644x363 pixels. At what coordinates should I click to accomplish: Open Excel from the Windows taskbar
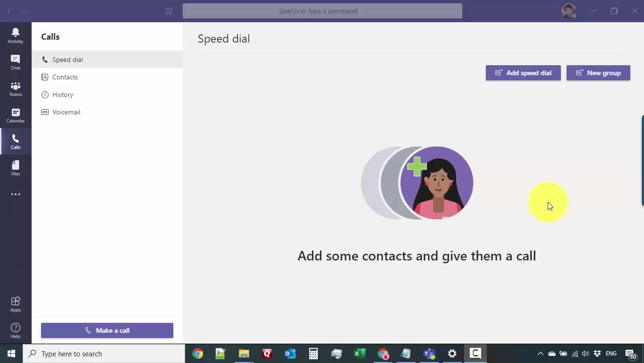click(x=360, y=354)
